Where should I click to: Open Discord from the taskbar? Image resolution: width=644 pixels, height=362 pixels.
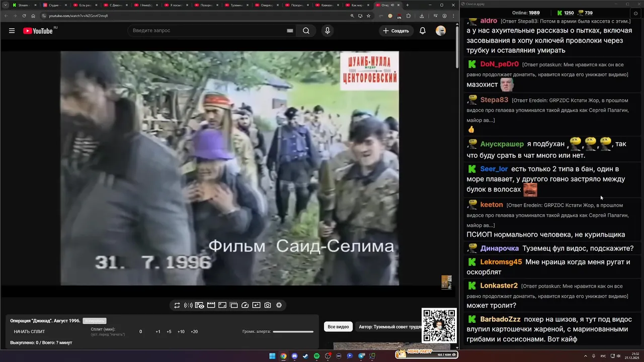[294, 356]
